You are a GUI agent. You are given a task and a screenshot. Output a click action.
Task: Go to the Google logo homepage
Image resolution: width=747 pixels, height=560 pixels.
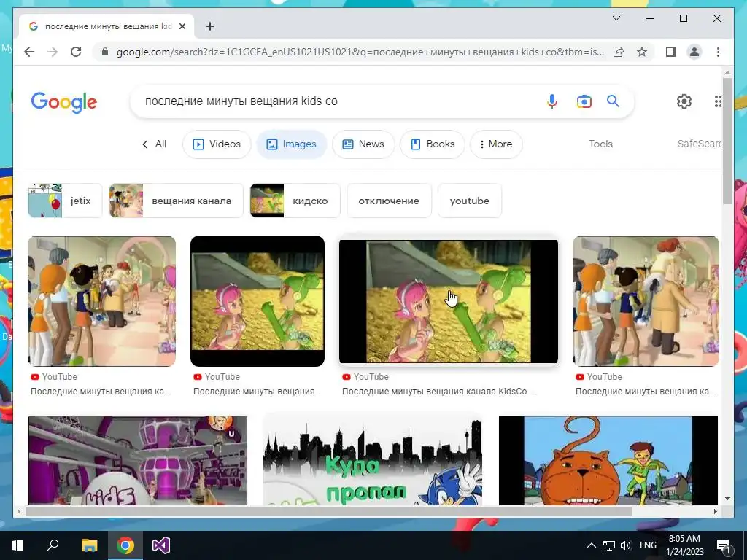64,102
